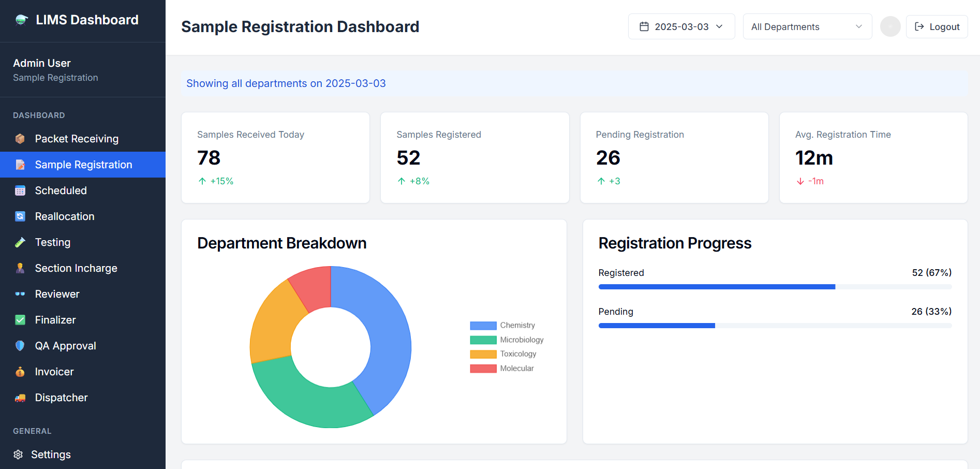This screenshot has height=469, width=980.
Task: Click the Testing test tube icon
Action: 20,242
